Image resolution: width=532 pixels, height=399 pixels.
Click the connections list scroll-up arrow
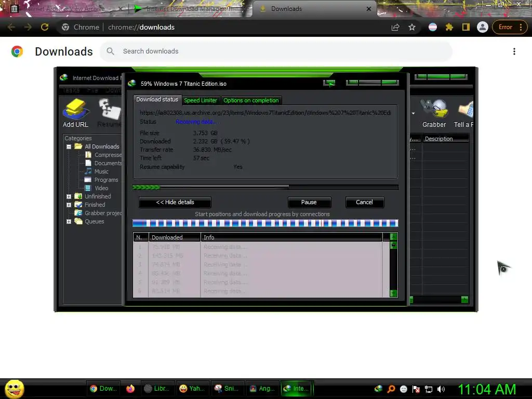click(394, 236)
